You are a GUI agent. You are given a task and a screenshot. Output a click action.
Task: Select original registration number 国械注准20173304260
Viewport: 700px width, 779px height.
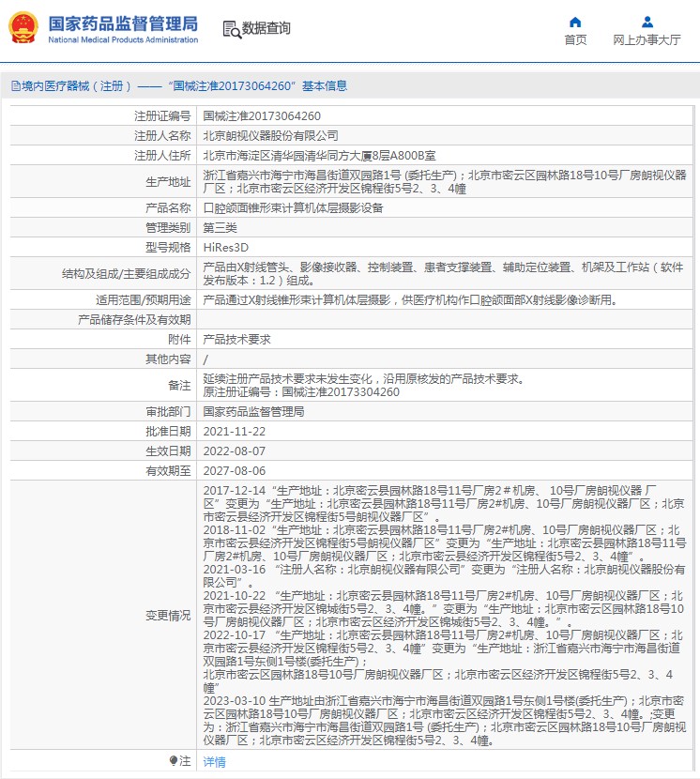[x=341, y=392]
